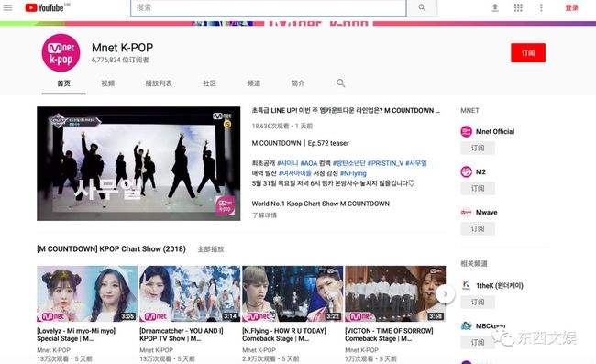596x364 pixels.
Task: Click the Dreamcatcher KPOP TV Show title
Action: (x=182, y=335)
